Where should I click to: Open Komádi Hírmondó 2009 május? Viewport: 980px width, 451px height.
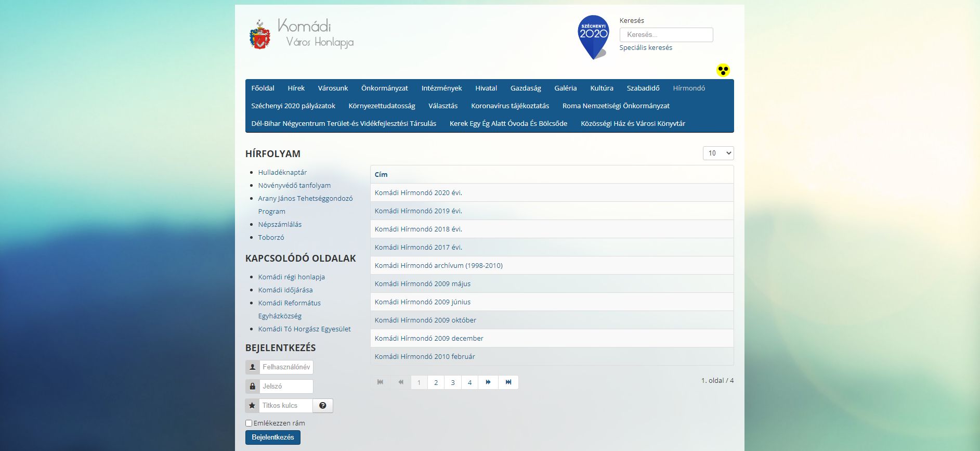click(422, 284)
